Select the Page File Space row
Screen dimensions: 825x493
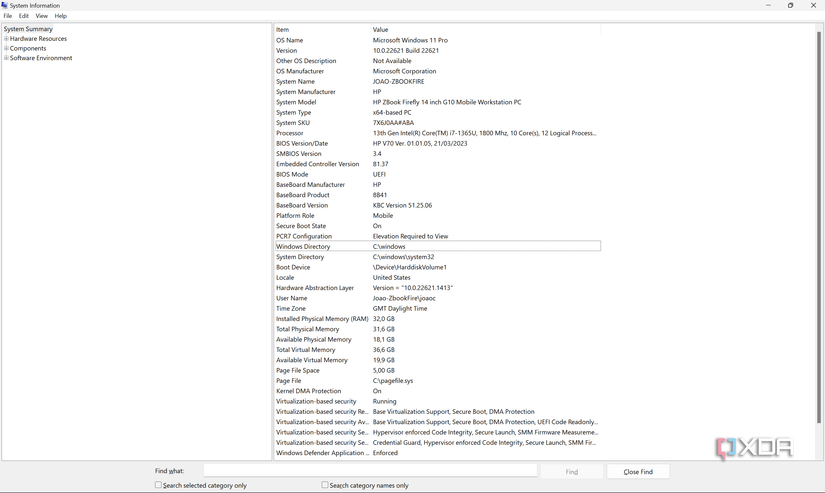point(437,370)
